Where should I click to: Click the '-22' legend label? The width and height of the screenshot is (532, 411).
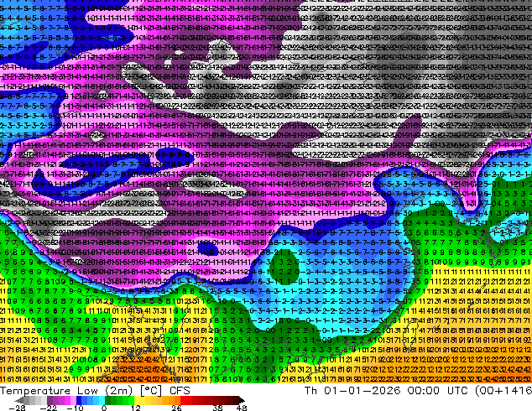pyautogui.click(x=48, y=408)
